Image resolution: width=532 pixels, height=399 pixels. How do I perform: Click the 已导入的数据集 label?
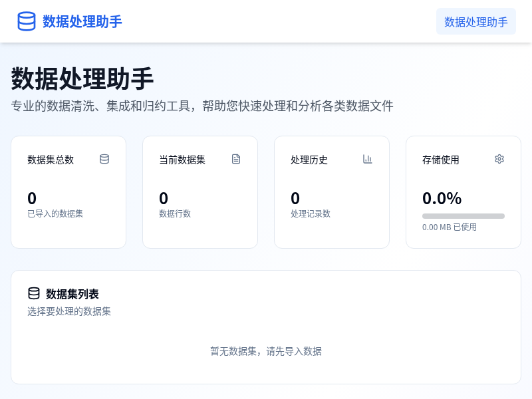click(54, 213)
